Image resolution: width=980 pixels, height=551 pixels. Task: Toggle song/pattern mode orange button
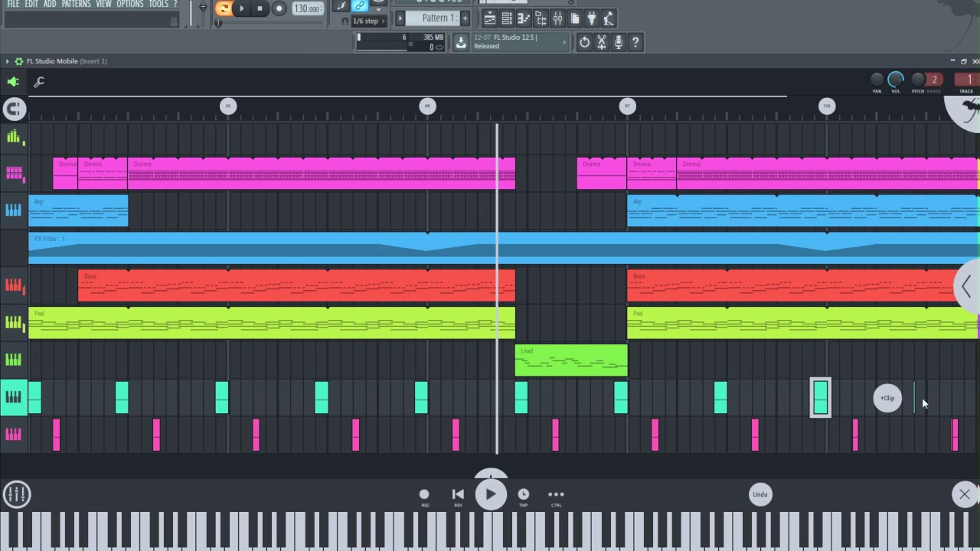[x=224, y=8]
